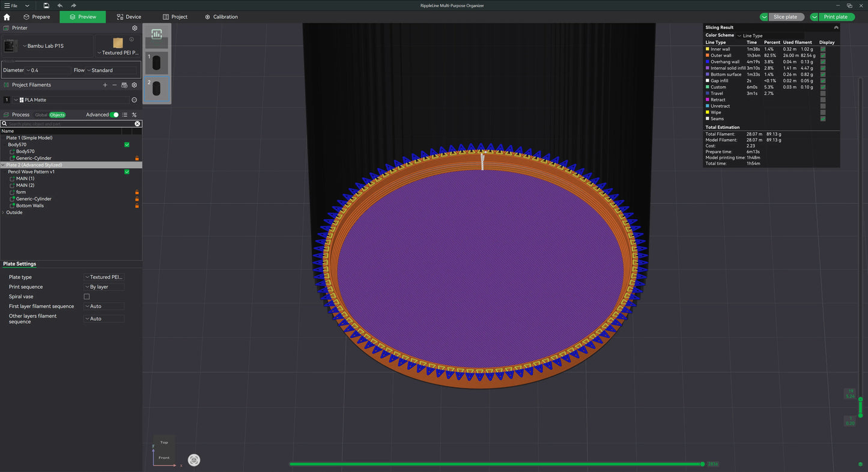The height and width of the screenshot is (472, 868).
Task: Show Retract points display checkbox
Action: point(823,100)
